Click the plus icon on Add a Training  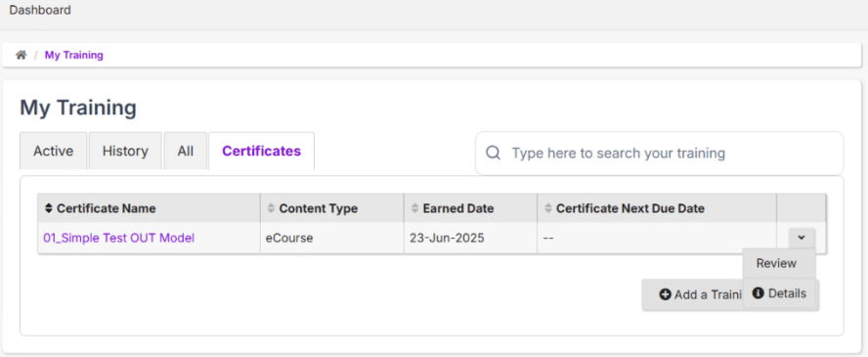[665, 294]
